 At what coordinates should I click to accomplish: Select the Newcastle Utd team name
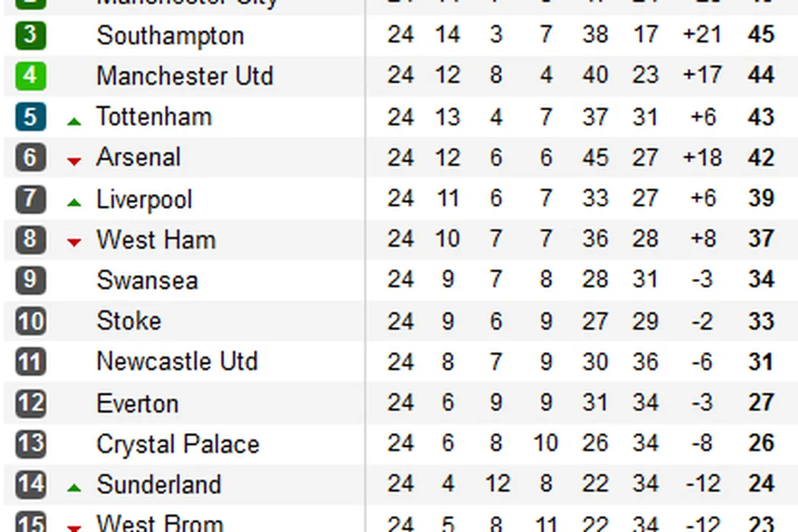click(177, 362)
